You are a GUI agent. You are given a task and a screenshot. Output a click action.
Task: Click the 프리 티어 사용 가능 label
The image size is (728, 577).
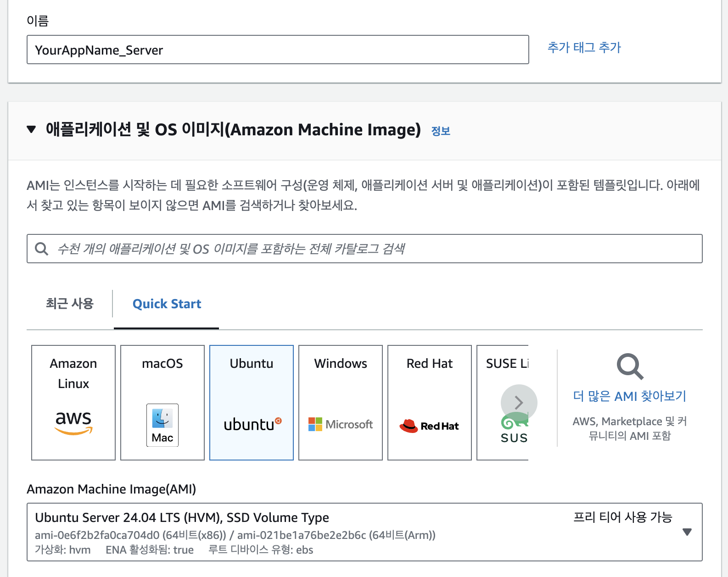tap(623, 517)
